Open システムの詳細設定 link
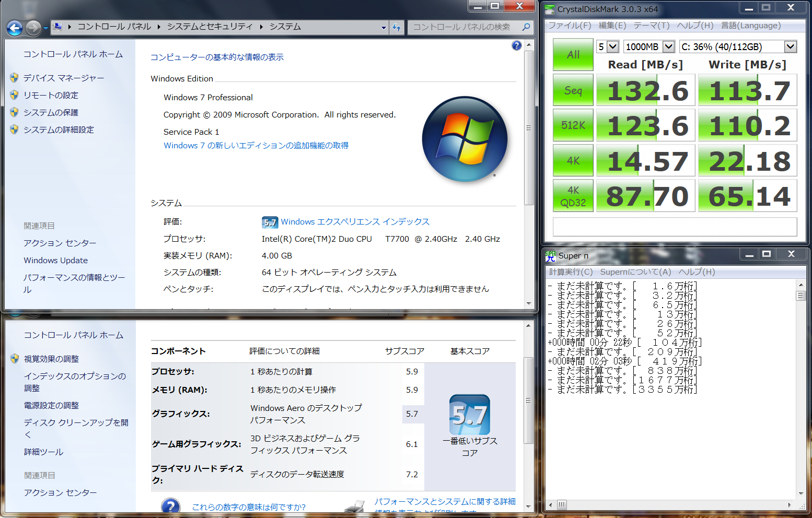The image size is (812, 518). pyautogui.click(x=59, y=129)
